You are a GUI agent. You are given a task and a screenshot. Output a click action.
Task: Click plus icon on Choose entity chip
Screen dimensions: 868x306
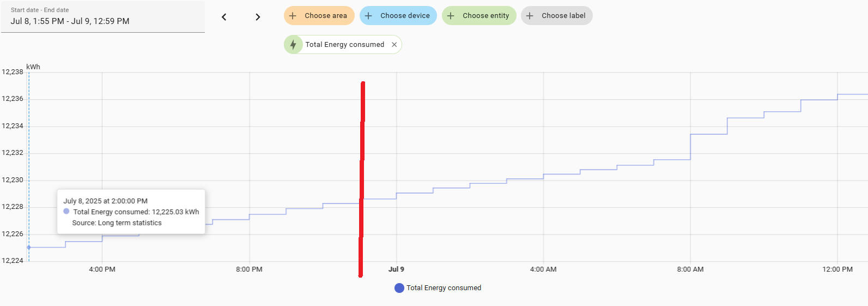451,16
